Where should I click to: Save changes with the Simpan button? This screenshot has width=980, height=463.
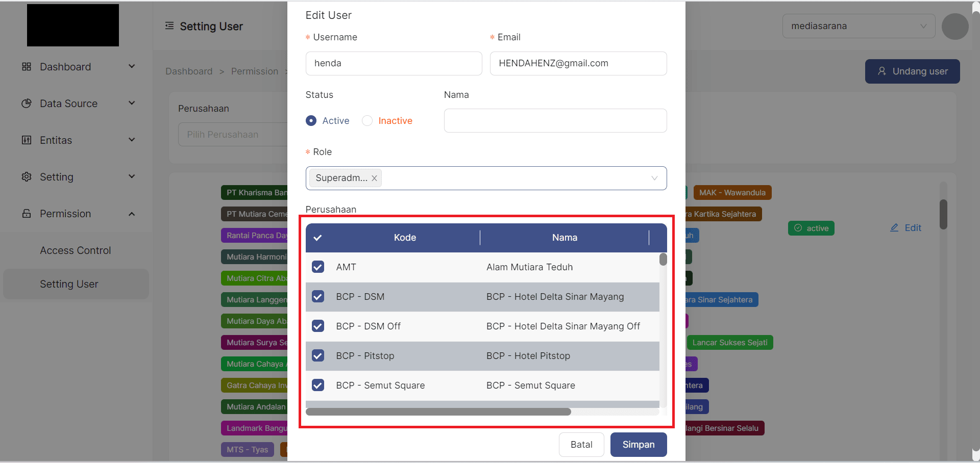coord(638,444)
